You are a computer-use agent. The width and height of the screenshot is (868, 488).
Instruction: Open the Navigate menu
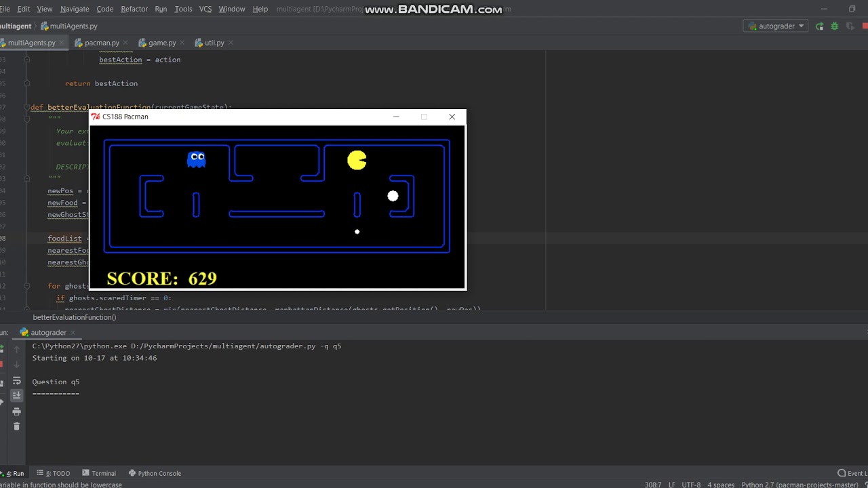point(75,9)
